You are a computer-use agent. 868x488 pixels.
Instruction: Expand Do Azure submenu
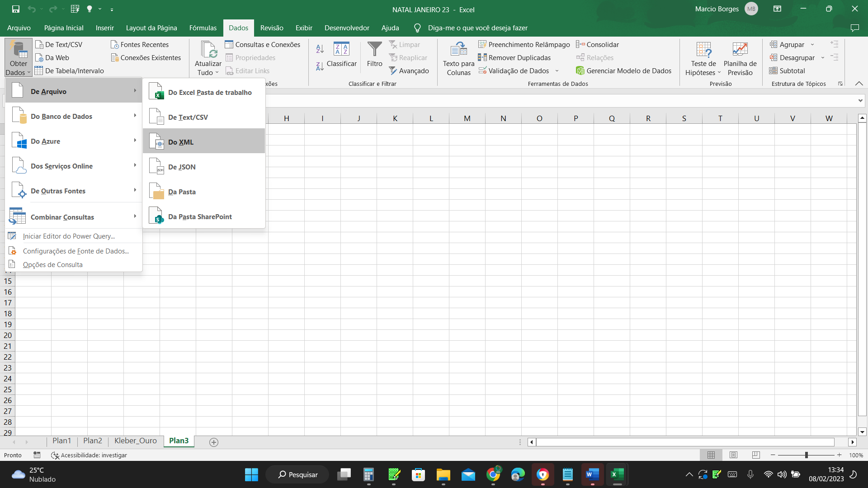[x=74, y=141]
